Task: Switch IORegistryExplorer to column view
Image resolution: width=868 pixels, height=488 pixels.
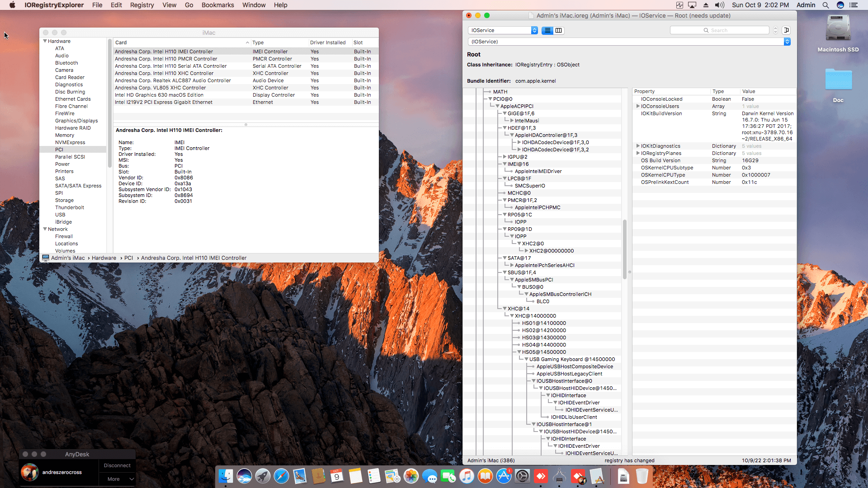Action: (559, 30)
